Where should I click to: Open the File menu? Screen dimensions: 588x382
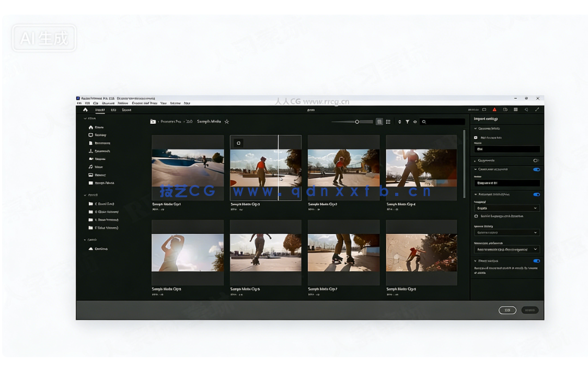click(79, 103)
